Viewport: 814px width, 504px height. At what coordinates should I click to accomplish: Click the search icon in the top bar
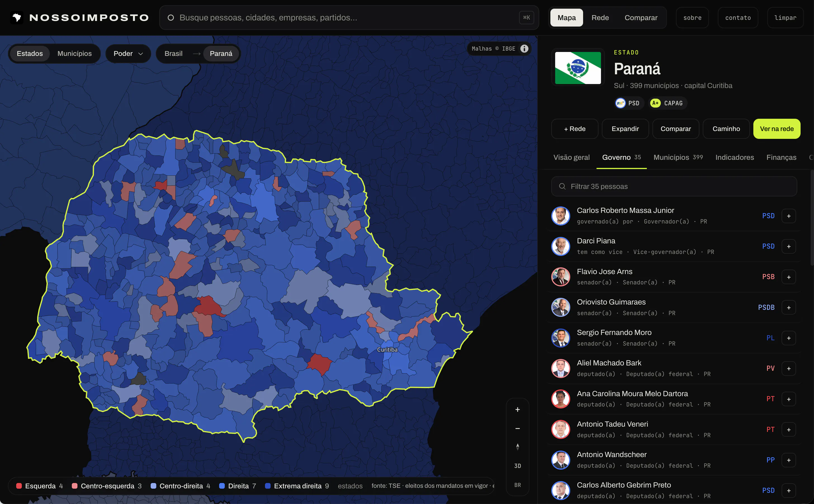point(171,18)
